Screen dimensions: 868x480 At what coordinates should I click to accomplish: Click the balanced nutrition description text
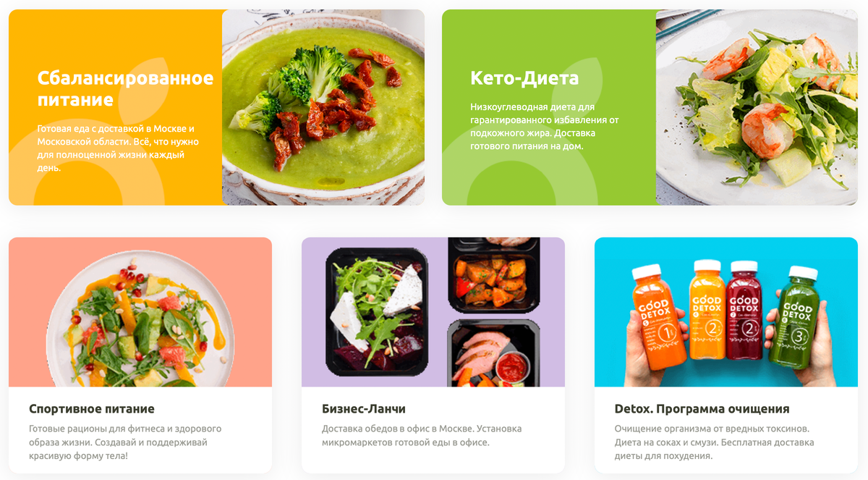point(118,148)
